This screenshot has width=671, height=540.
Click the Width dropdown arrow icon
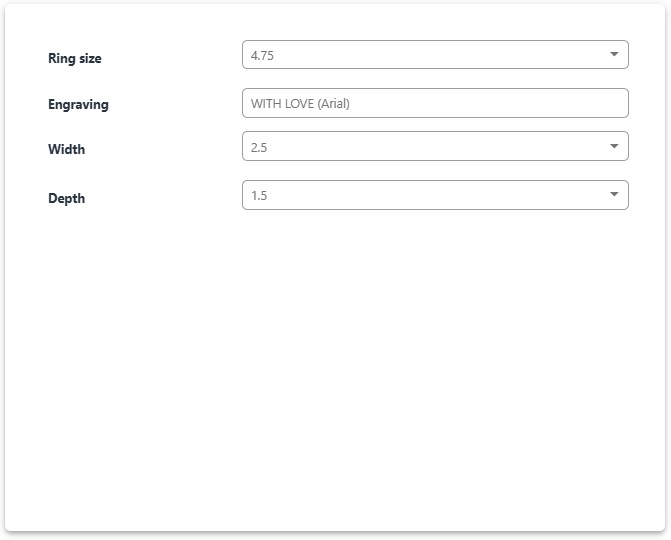click(614, 146)
